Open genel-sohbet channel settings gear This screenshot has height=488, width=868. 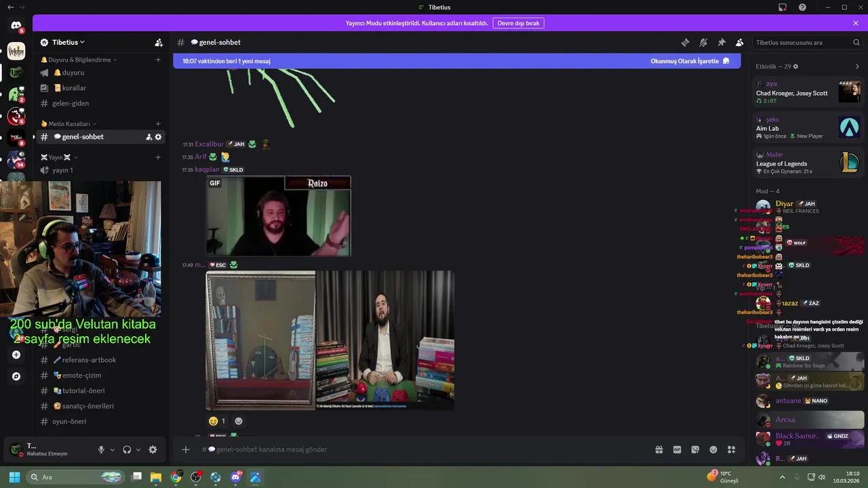159,137
